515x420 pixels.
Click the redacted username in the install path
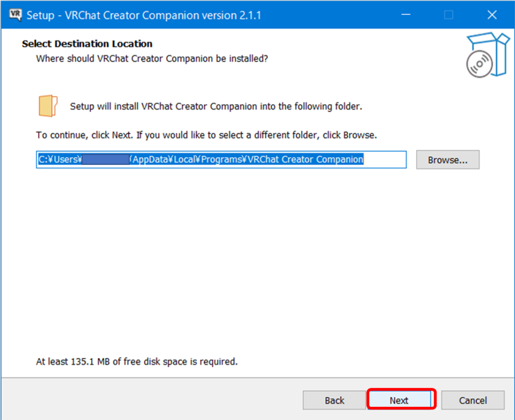click(x=105, y=160)
